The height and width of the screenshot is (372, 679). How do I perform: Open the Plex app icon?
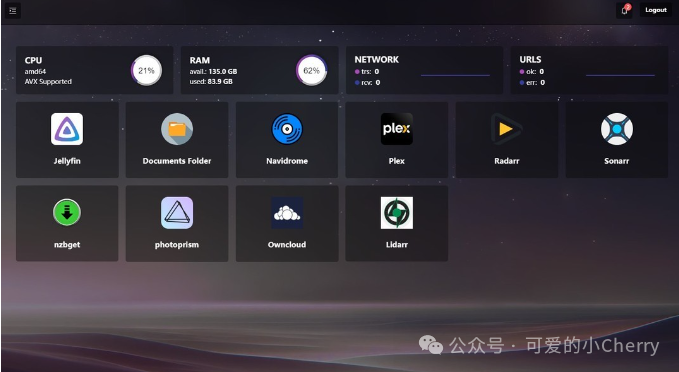tap(397, 129)
